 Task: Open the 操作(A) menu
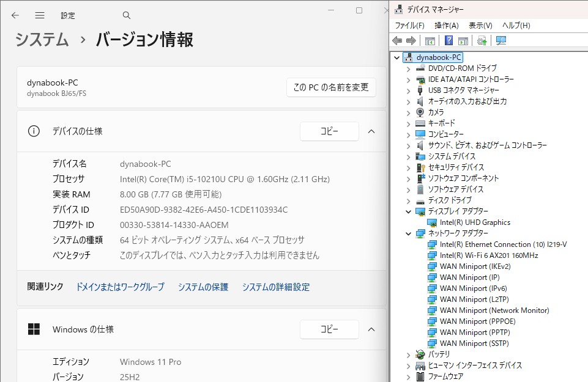pyautogui.click(x=446, y=26)
